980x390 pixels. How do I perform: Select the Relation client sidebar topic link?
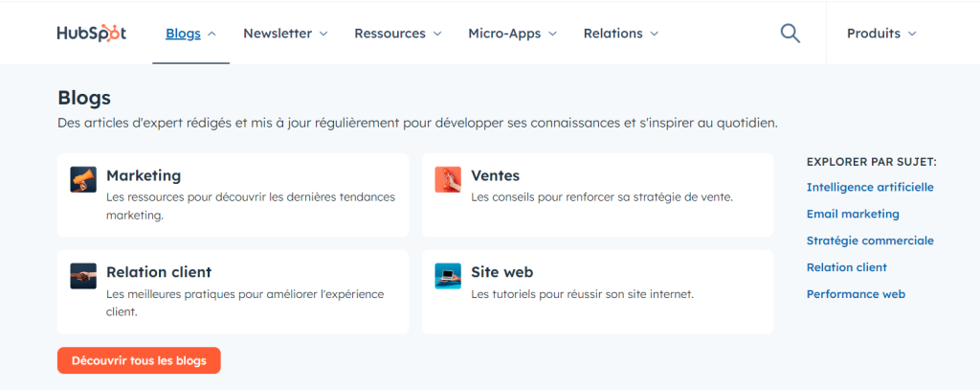click(847, 268)
